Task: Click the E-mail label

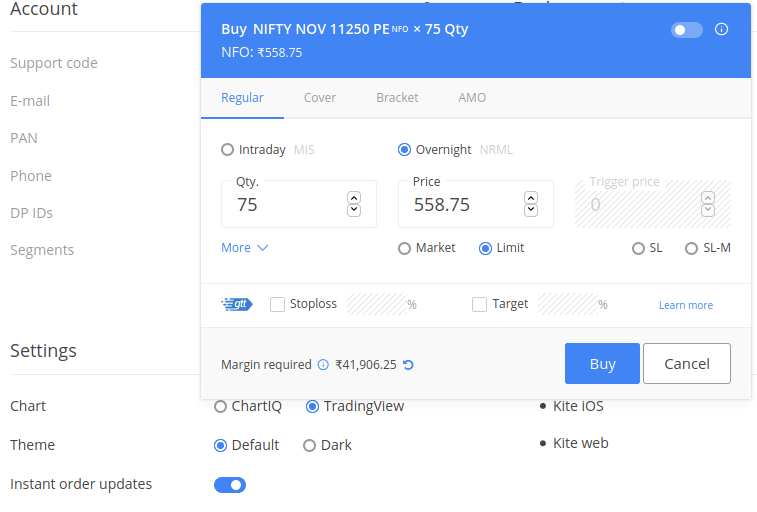Action: coord(30,101)
